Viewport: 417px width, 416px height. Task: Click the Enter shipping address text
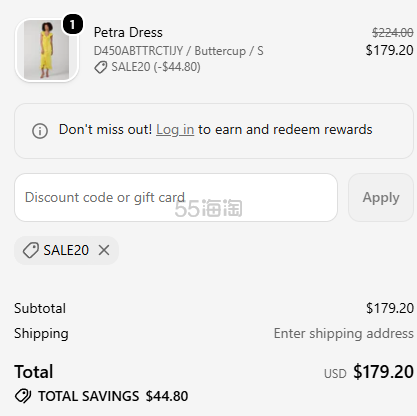[344, 333]
